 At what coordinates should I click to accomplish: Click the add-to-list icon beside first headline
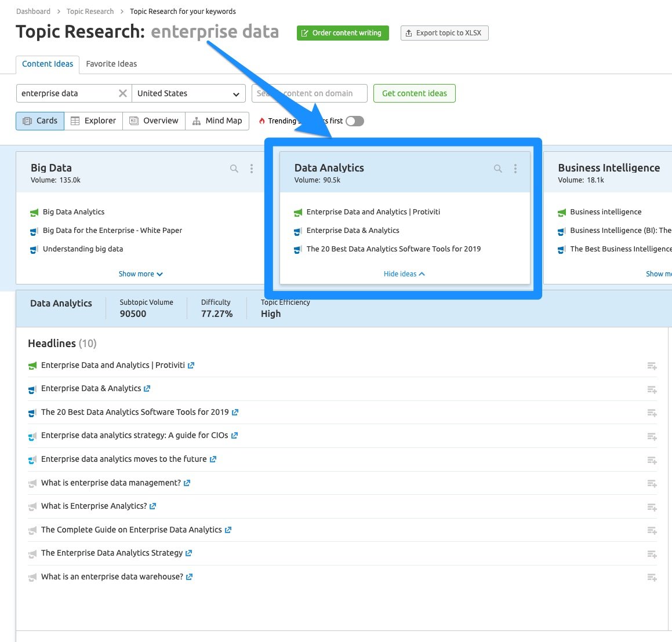[652, 366]
